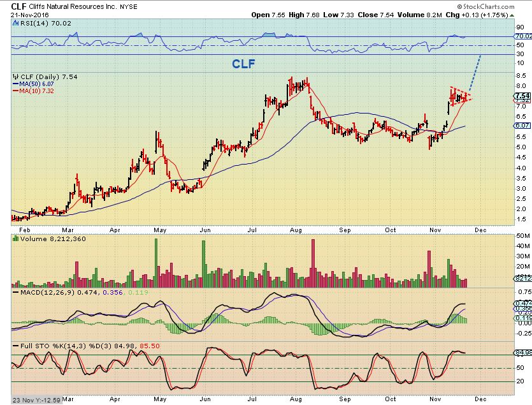Click the RSI axis label 30
The image size is (532, 405).
click(520, 54)
